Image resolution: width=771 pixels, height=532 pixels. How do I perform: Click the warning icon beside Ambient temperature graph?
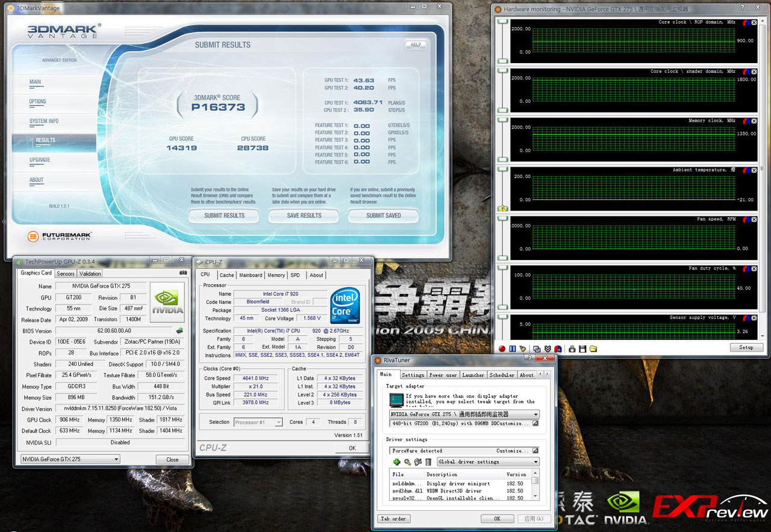tap(502, 209)
